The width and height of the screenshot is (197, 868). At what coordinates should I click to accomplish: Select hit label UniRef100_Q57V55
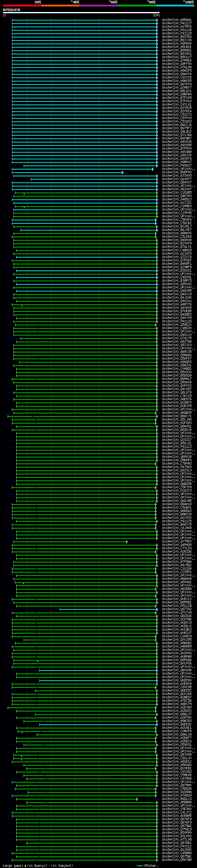point(176,755)
